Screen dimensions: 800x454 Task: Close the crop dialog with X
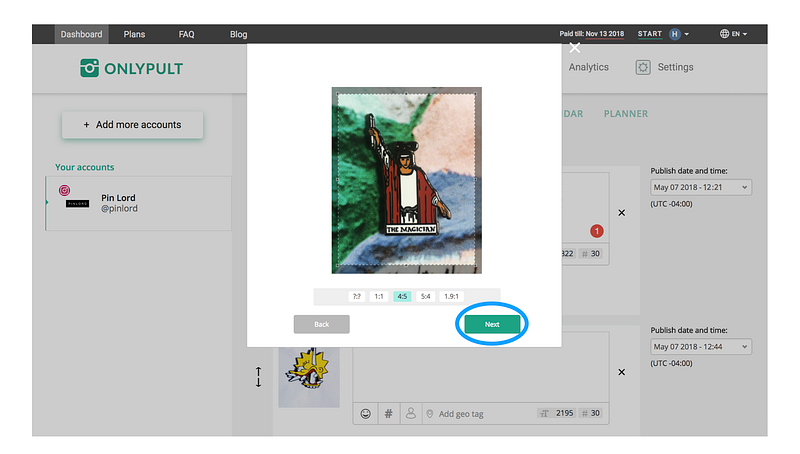point(575,48)
